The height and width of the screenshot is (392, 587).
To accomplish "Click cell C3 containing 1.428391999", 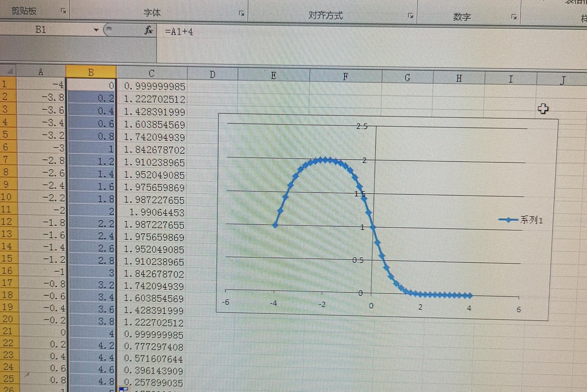I will click(x=152, y=112).
